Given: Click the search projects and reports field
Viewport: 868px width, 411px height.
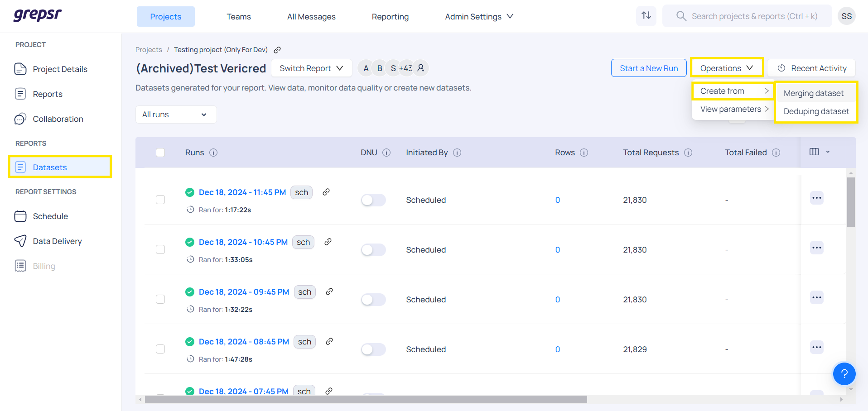Looking at the screenshot, I should (754, 16).
